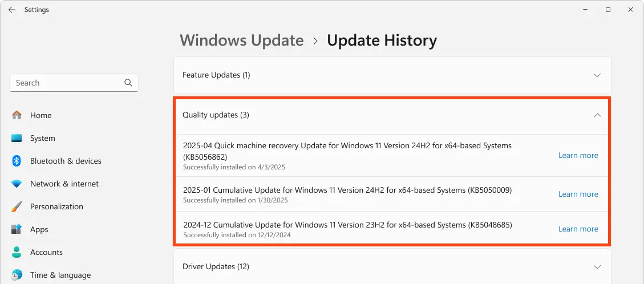This screenshot has width=644, height=284.
Task: Click the Bluetooth & devices icon
Action: (17, 161)
